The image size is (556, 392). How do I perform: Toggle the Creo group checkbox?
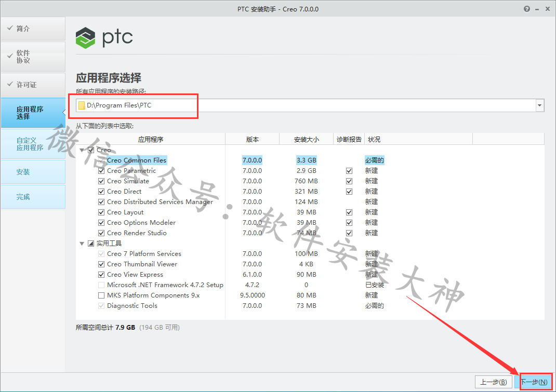(91, 150)
